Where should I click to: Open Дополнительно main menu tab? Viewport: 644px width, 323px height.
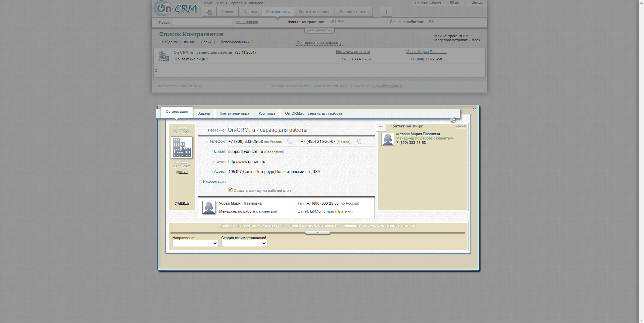(x=354, y=12)
